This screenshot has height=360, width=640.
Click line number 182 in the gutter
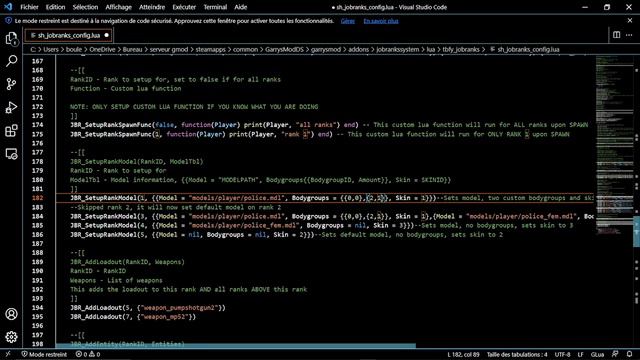(x=38, y=198)
